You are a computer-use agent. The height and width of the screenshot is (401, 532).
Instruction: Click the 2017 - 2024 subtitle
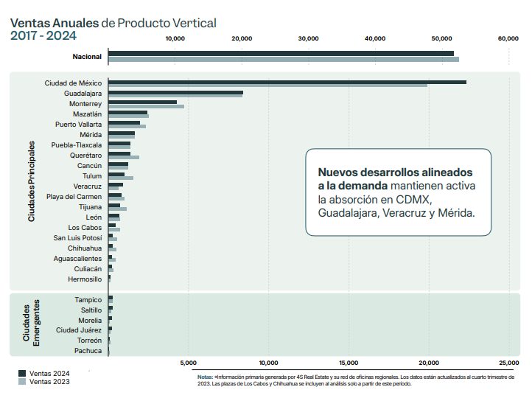[x=43, y=36]
